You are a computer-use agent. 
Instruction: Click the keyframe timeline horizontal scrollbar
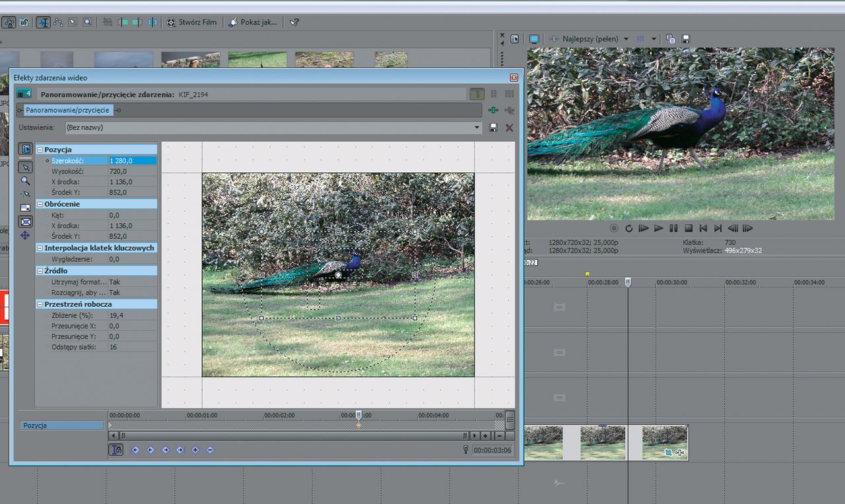click(x=294, y=436)
